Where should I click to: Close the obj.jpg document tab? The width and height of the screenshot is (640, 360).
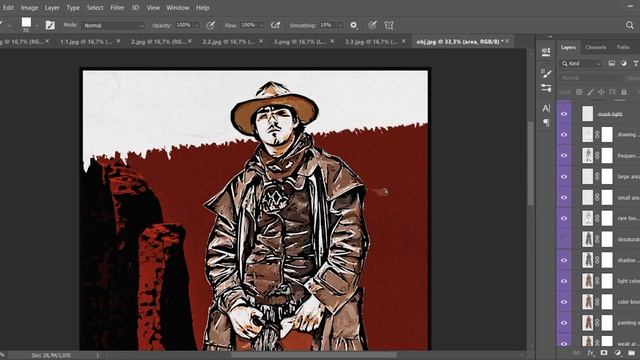click(x=507, y=41)
